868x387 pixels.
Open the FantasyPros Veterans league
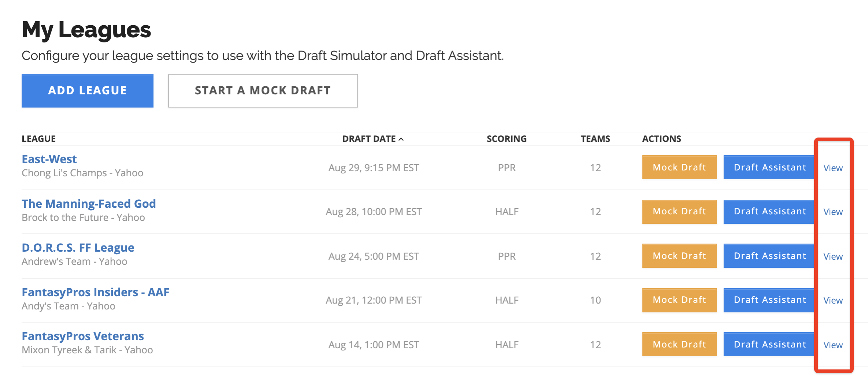[82, 336]
